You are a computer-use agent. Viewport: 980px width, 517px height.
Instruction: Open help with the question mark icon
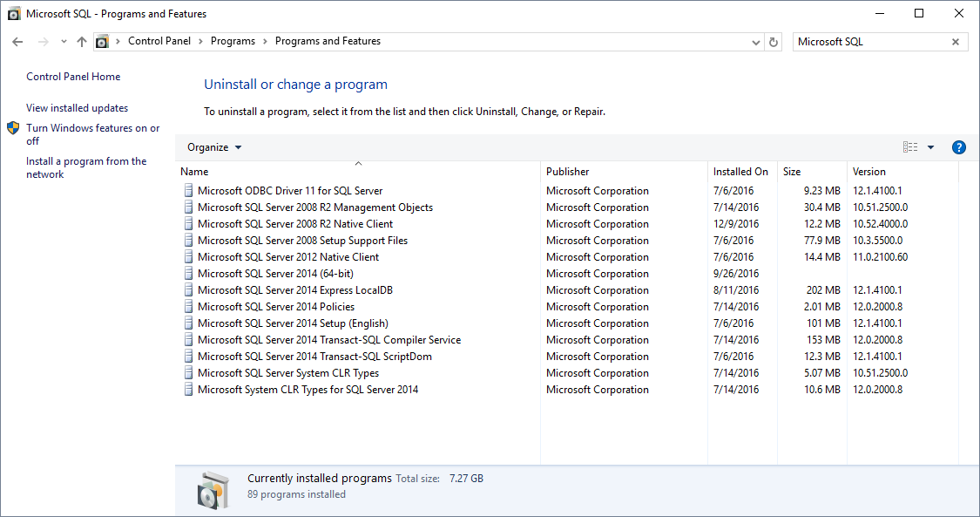coord(958,147)
